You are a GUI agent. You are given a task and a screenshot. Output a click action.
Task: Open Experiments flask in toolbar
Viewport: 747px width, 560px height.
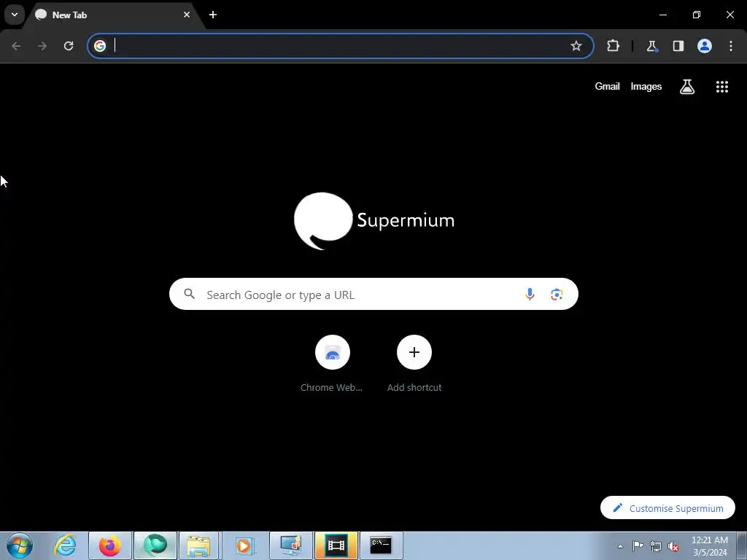651,46
